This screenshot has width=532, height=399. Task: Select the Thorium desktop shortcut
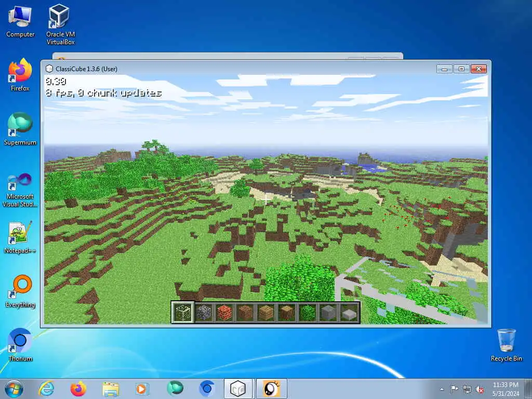(x=20, y=345)
